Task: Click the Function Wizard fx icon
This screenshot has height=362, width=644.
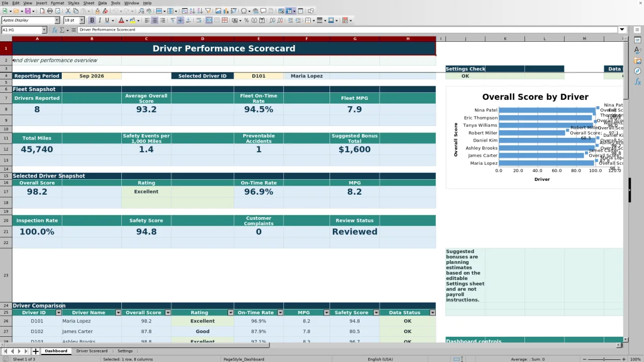Action: pos(54,30)
